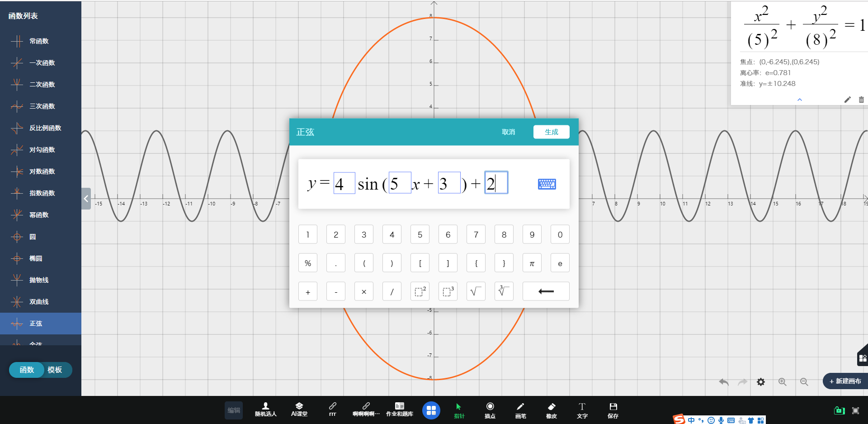Click the redo arrow
The height and width of the screenshot is (424, 868).
pyautogui.click(x=742, y=382)
